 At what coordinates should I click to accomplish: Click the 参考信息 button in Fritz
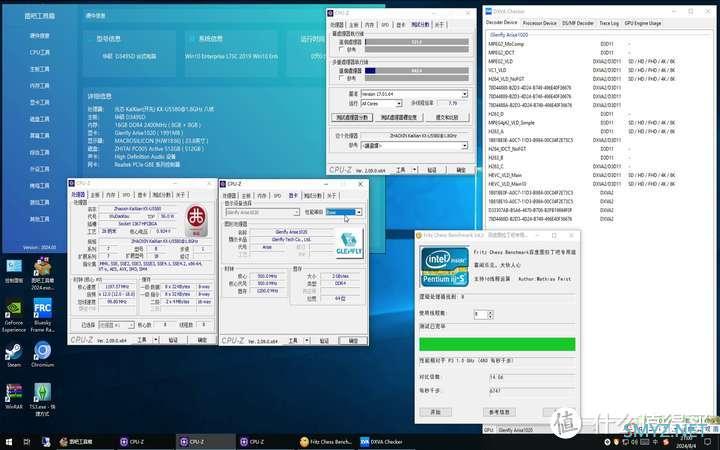499,412
